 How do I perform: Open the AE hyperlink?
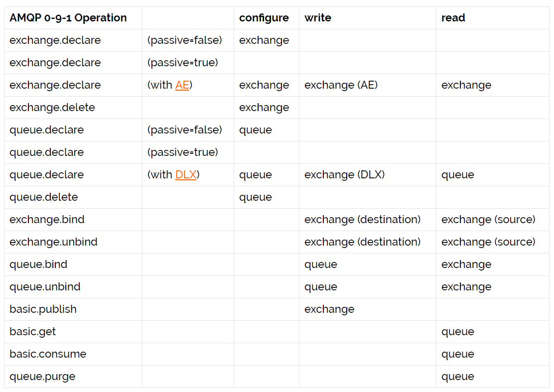182,85
